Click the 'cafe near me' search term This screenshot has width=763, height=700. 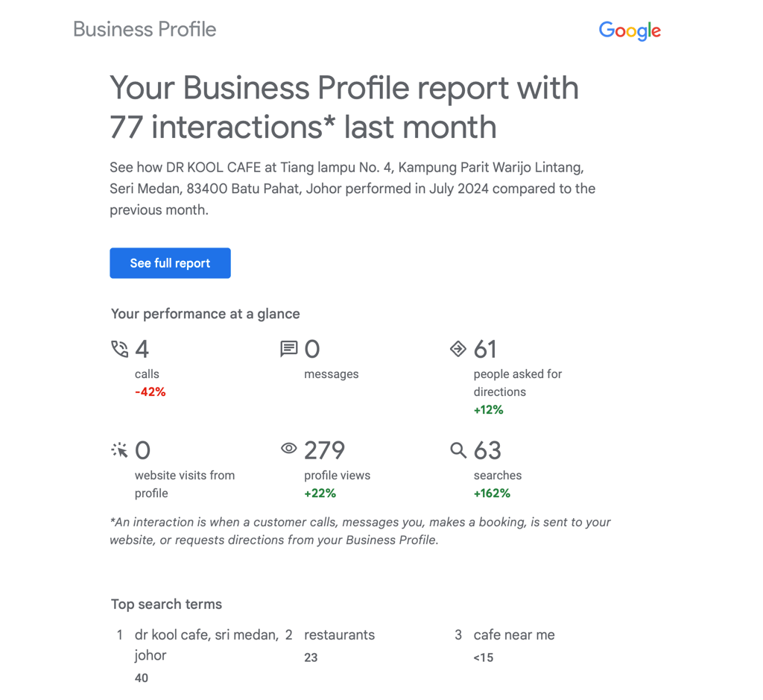point(514,635)
